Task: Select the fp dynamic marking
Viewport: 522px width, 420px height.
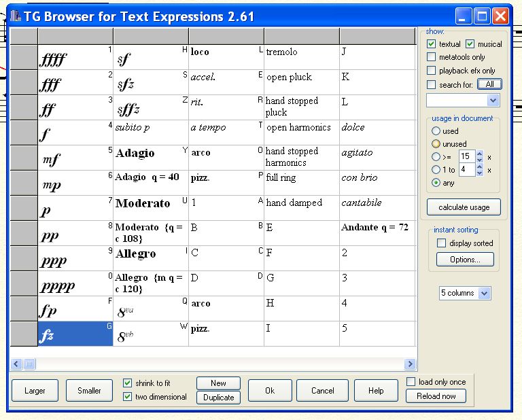Action: click(x=75, y=309)
